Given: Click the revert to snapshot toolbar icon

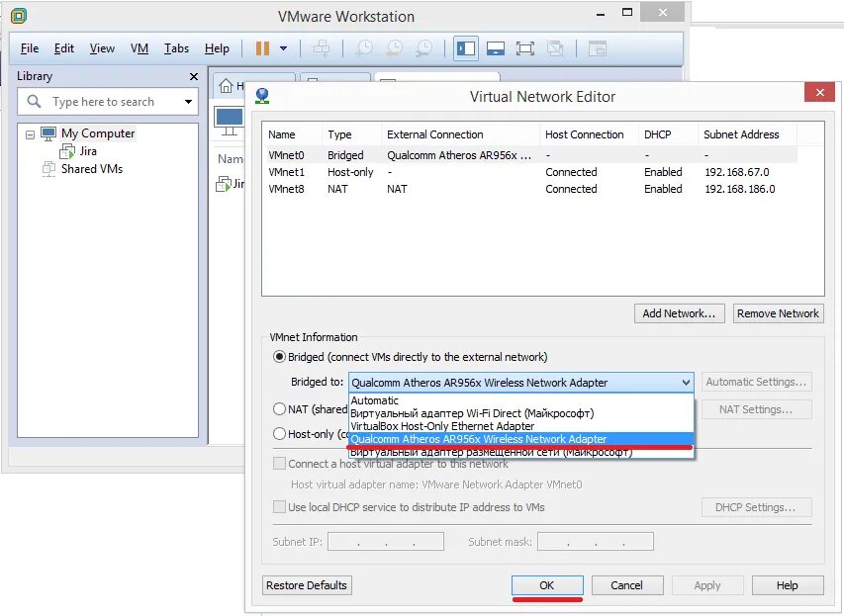Looking at the screenshot, I should coord(395,48).
